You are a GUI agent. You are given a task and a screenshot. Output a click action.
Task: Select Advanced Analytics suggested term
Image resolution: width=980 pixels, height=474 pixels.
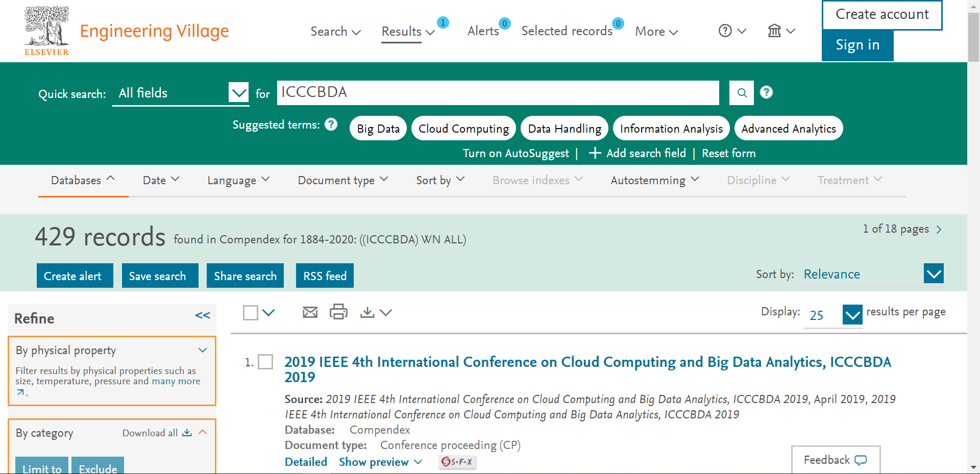click(789, 129)
